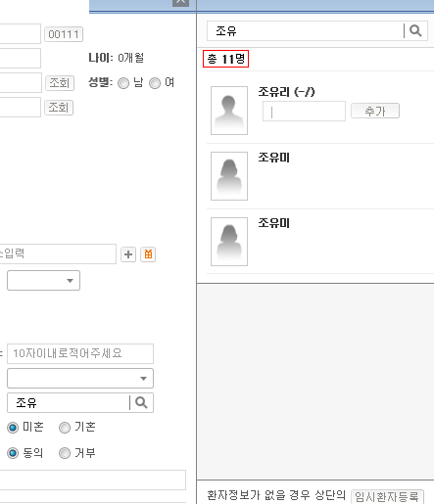
Task: Select the 거부 consent radio button
Action: [65, 453]
